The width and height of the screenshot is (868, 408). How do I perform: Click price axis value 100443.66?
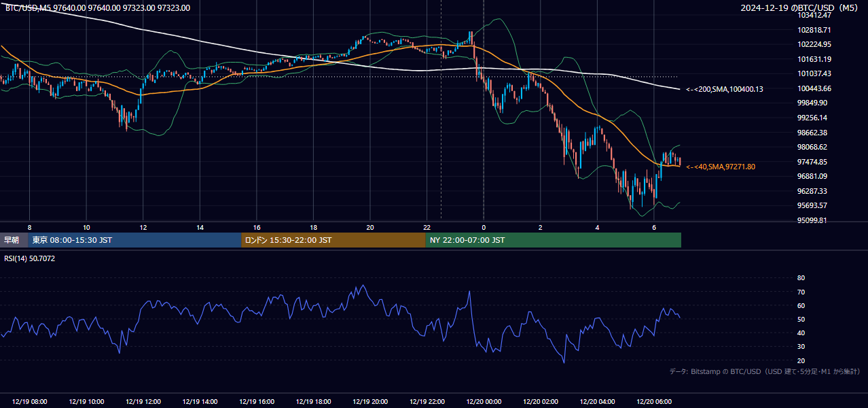814,88
